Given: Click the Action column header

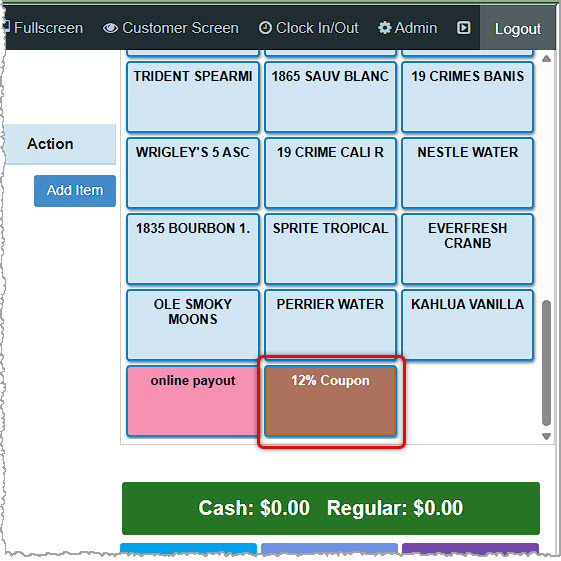Looking at the screenshot, I should click(60, 144).
